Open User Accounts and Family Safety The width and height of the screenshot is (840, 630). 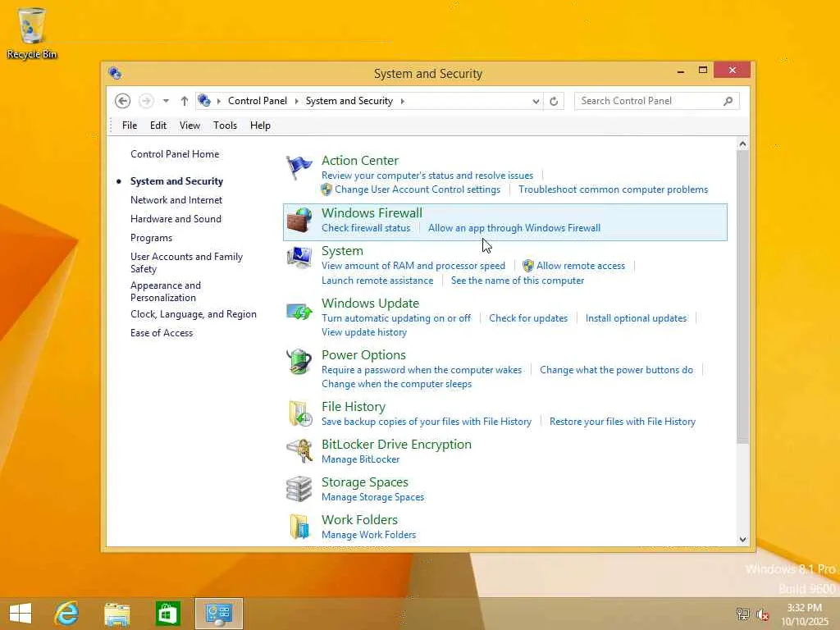[186, 262]
